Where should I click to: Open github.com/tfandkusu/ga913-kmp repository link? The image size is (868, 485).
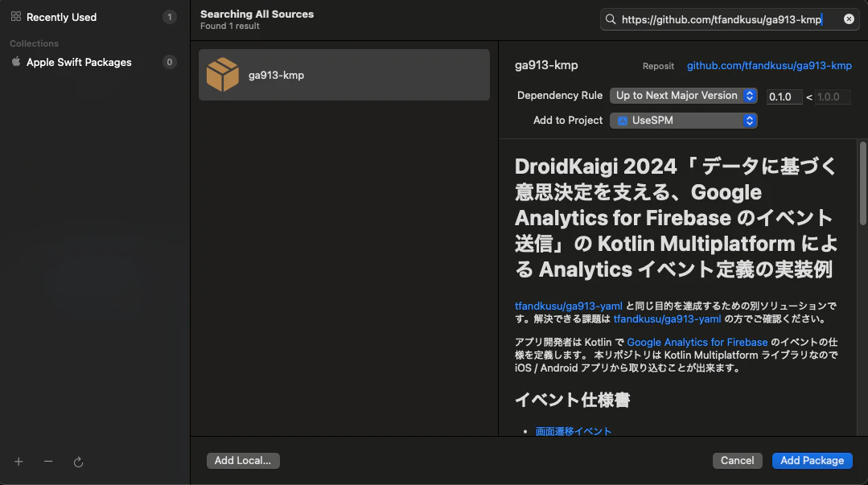pyautogui.click(x=769, y=65)
